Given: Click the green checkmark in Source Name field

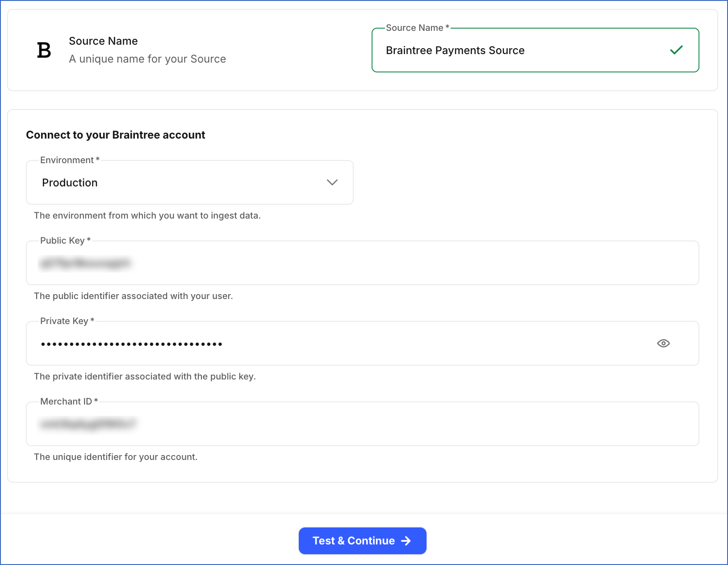Looking at the screenshot, I should 676,50.
